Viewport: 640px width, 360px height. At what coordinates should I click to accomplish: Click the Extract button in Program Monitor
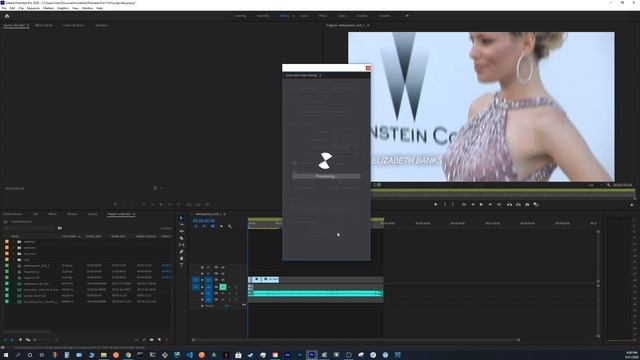[518, 204]
